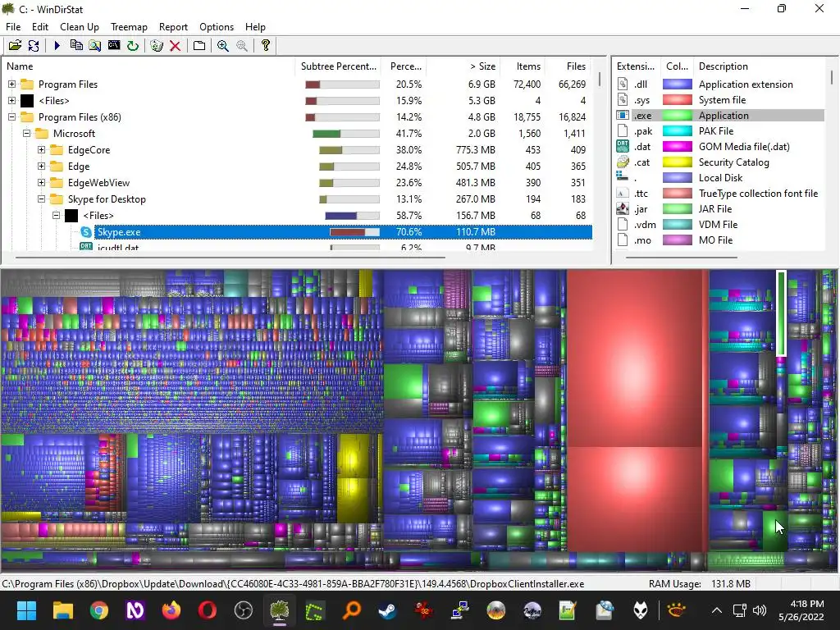Open the Clean Up menu
This screenshot has height=630, width=840.
tap(80, 27)
